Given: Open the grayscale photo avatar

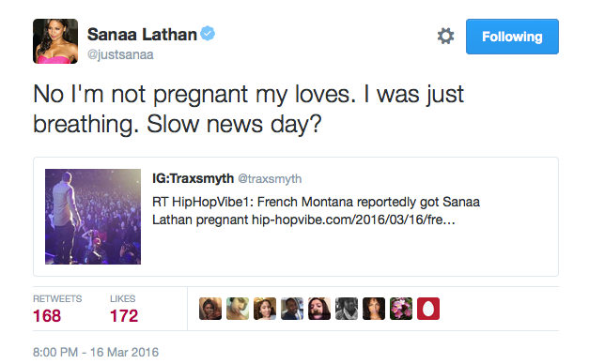Looking at the screenshot, I should [347, 309].
